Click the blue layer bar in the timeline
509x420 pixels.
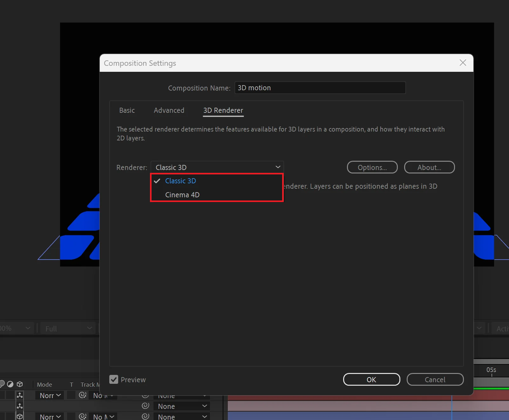point(368,416)
